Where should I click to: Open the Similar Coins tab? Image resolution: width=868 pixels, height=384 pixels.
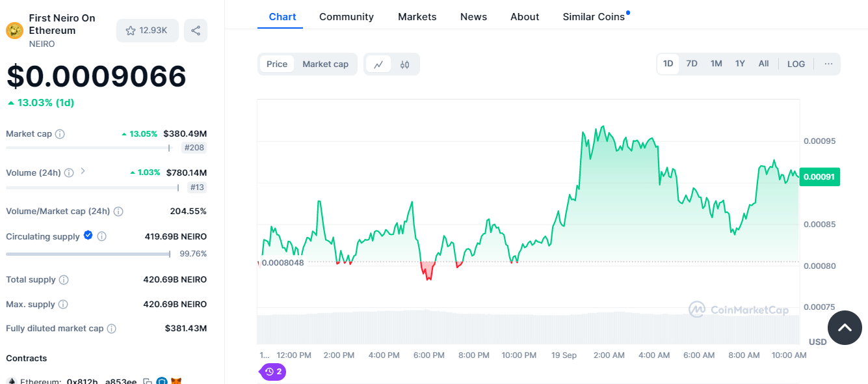[594, 17]
